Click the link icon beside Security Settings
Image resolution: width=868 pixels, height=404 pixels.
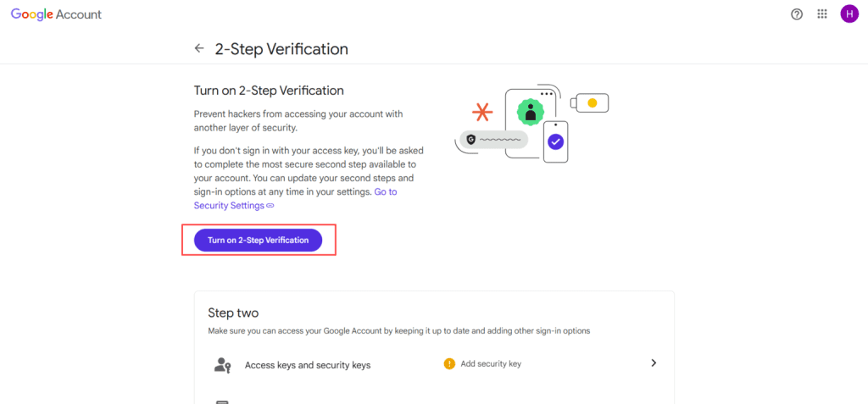[270, 206]
